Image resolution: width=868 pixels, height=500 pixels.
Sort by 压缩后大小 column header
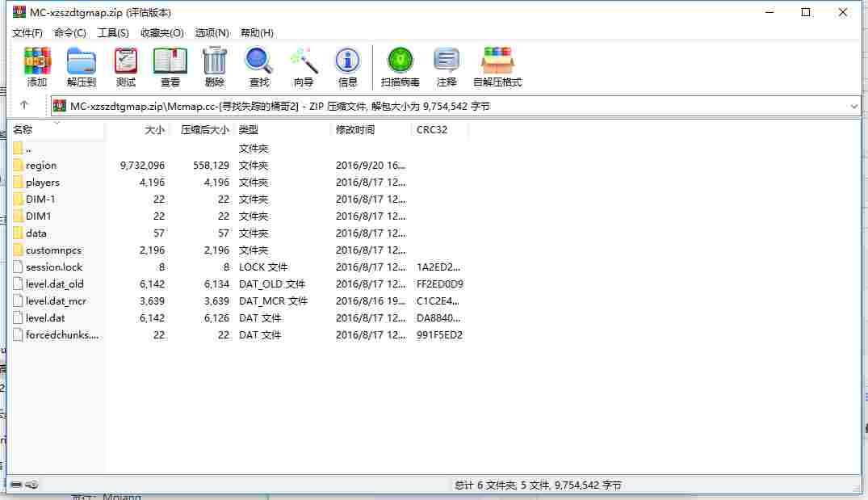tap(204, 129)
